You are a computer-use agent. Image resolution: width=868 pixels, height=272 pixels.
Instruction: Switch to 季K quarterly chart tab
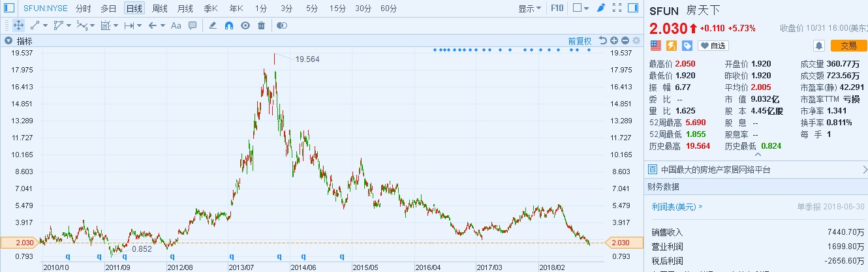click(210, 8)
